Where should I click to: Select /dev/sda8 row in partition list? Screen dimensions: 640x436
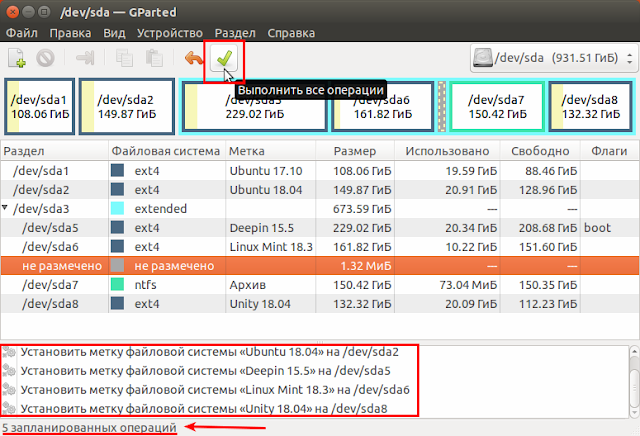320,304
